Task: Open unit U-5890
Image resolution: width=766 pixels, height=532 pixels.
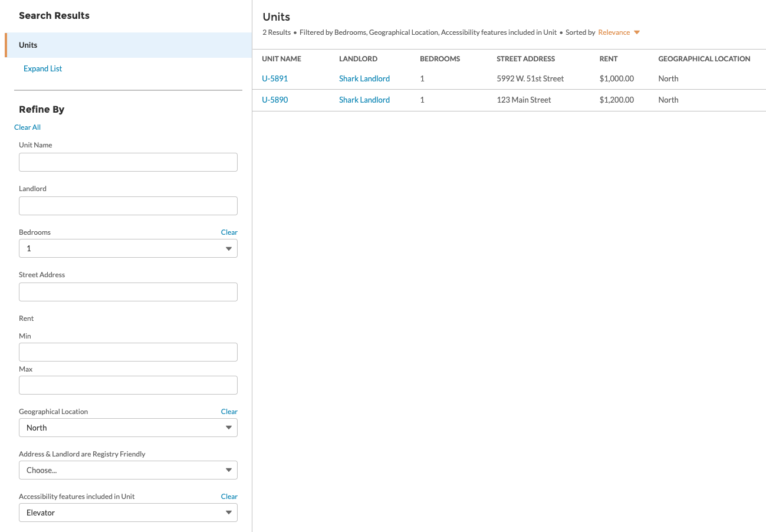Action: (275, 100)
